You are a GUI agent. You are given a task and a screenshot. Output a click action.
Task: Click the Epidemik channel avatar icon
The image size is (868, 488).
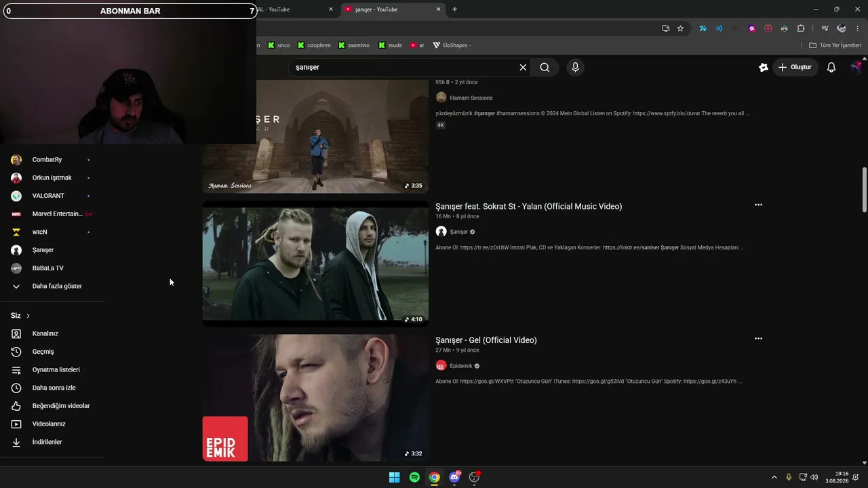(441, 366)
